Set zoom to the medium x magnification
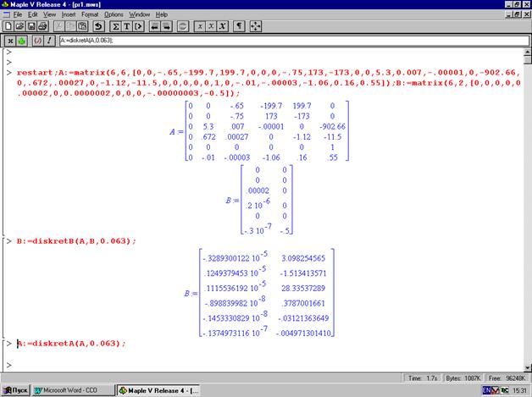The width and height of the screenshot is (532, 397). [211, 26]
